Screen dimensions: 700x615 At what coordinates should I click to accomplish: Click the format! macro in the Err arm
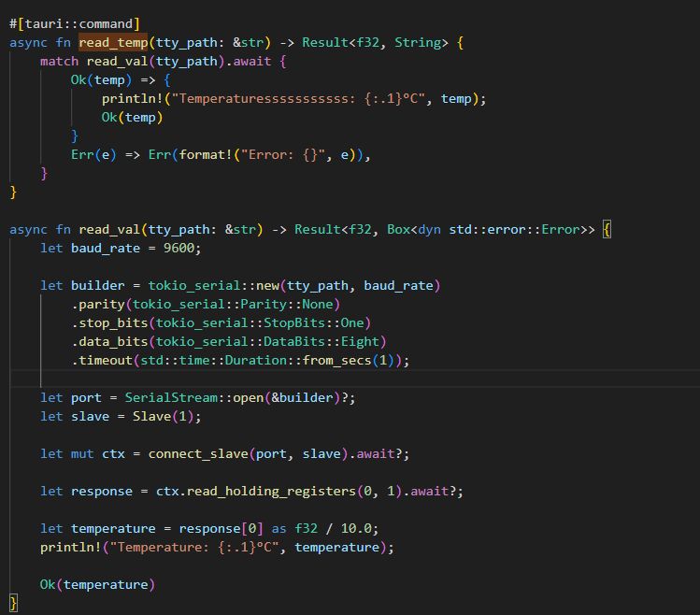(204, 155)
